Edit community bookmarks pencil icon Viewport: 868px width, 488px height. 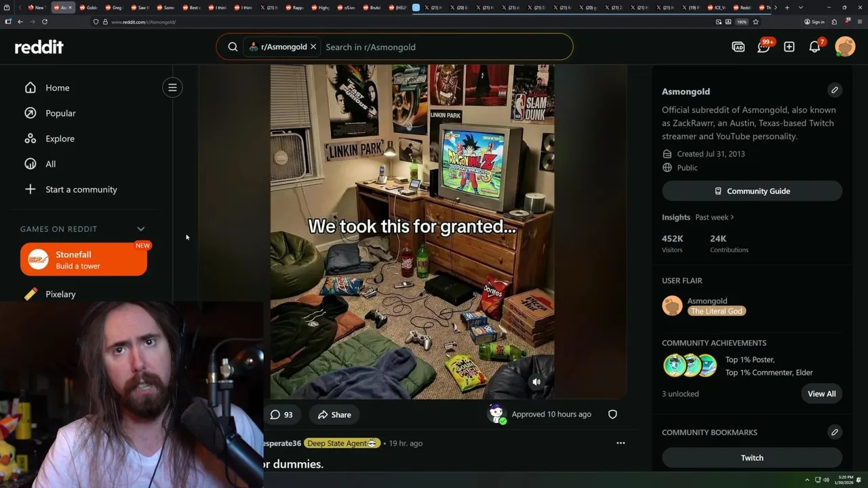coord(835,432)
